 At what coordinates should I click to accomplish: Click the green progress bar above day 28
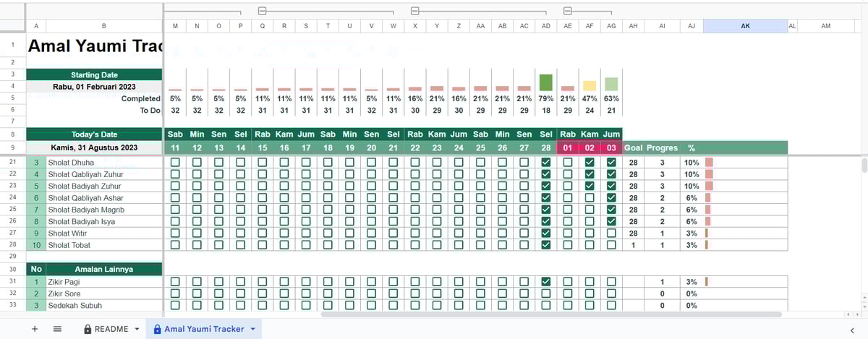click(546, 82)
